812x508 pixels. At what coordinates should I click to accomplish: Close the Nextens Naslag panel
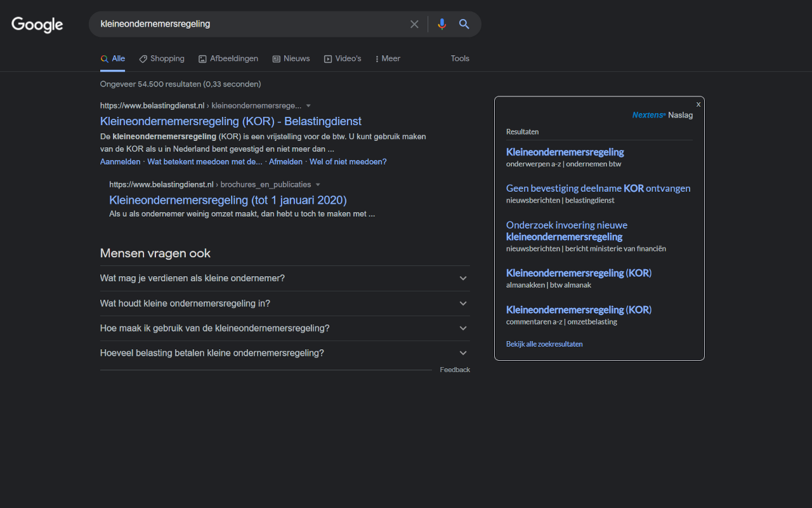(x=698, y=104)
